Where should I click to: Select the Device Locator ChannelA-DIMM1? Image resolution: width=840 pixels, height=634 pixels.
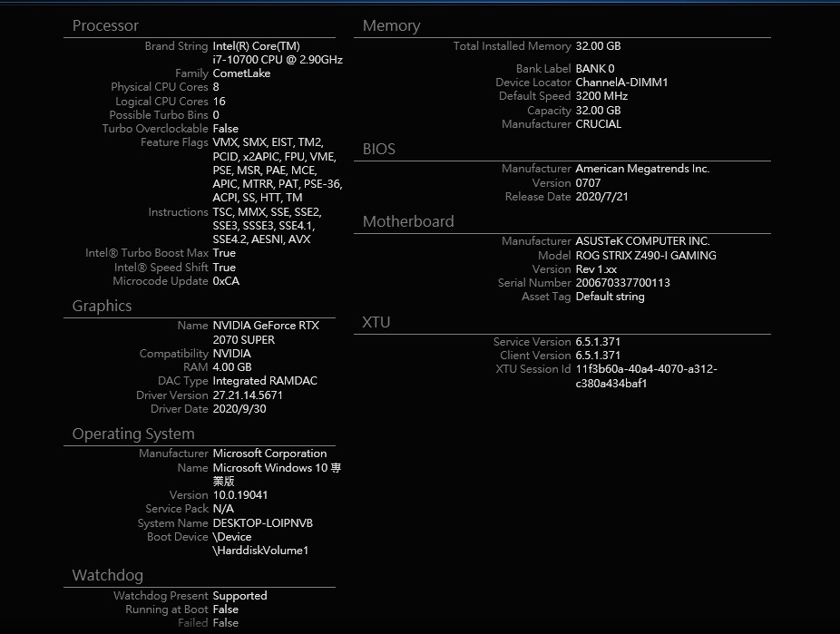coord(621,83)
